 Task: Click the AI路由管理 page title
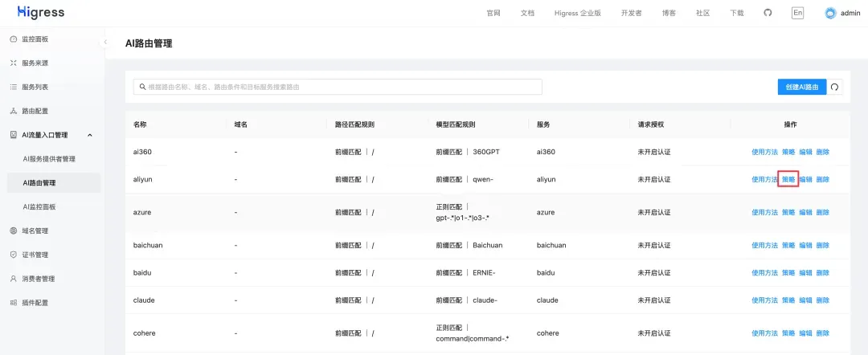149,43
